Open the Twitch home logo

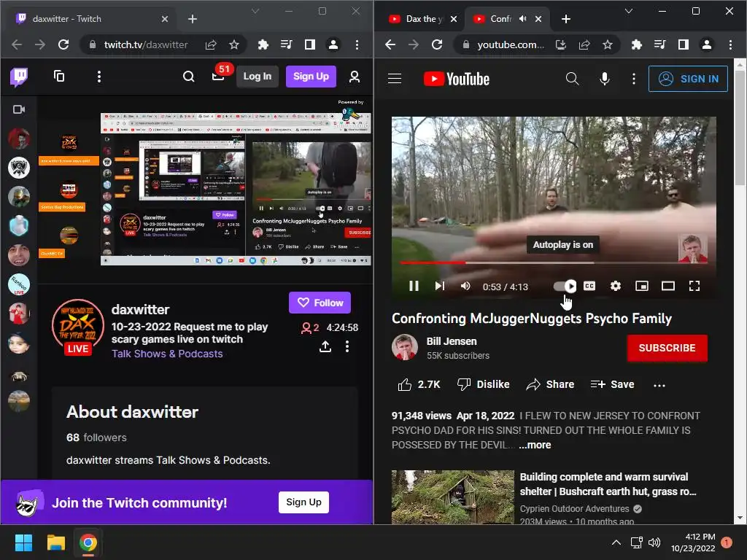click(x=19, y=77)
